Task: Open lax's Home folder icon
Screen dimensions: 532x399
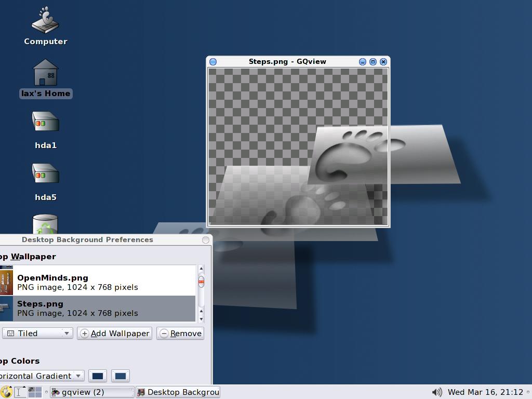Action: pos(46,72)
